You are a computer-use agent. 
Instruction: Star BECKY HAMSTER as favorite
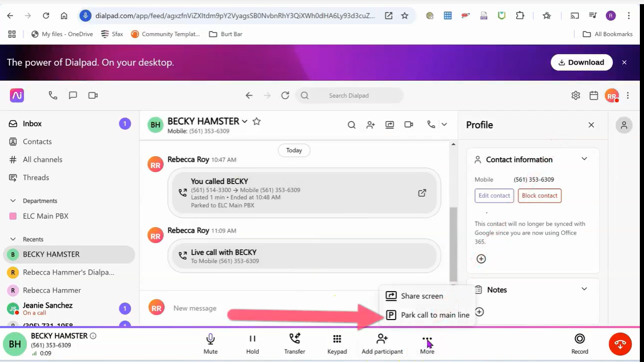pos(256,121)
